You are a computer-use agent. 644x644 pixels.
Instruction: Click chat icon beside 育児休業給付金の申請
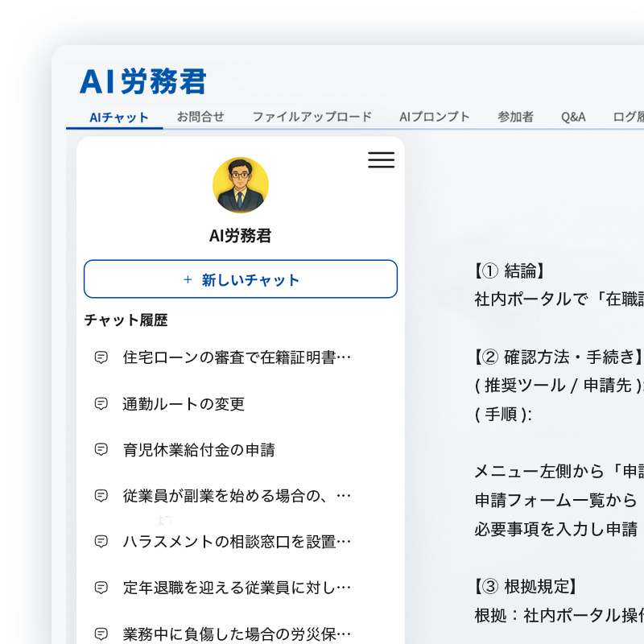101,449
